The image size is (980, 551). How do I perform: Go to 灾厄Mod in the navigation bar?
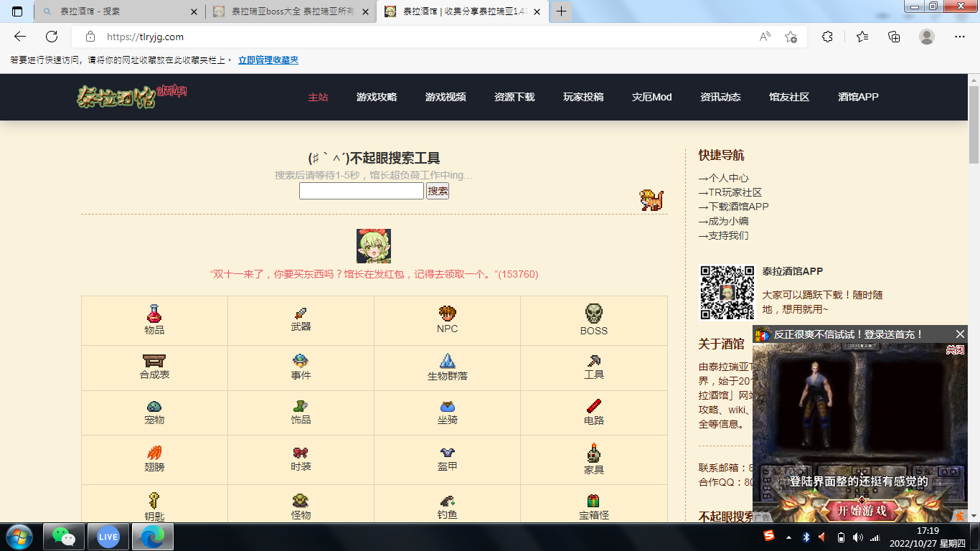(x=651, y=97)
